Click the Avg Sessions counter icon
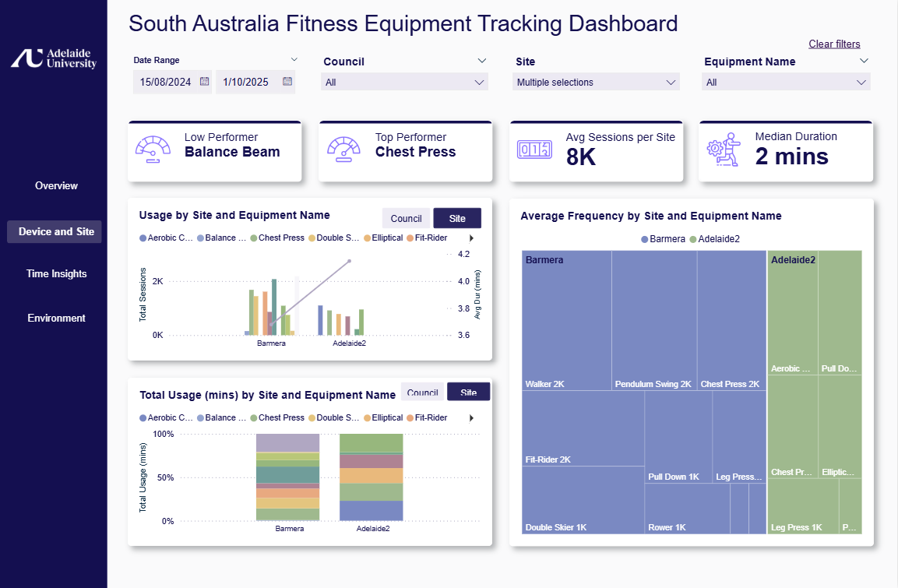898x588 pixels. pos(534,149)
